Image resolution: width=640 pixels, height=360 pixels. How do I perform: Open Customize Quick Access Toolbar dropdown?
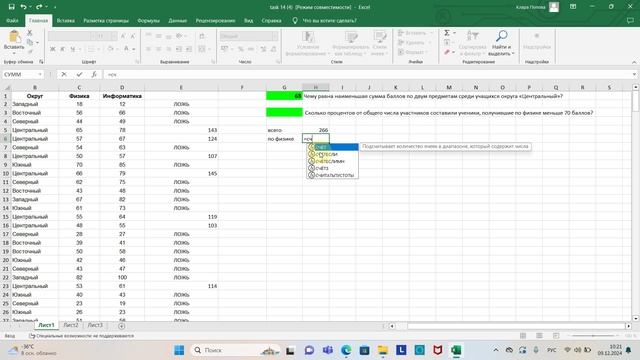(55, 7)
